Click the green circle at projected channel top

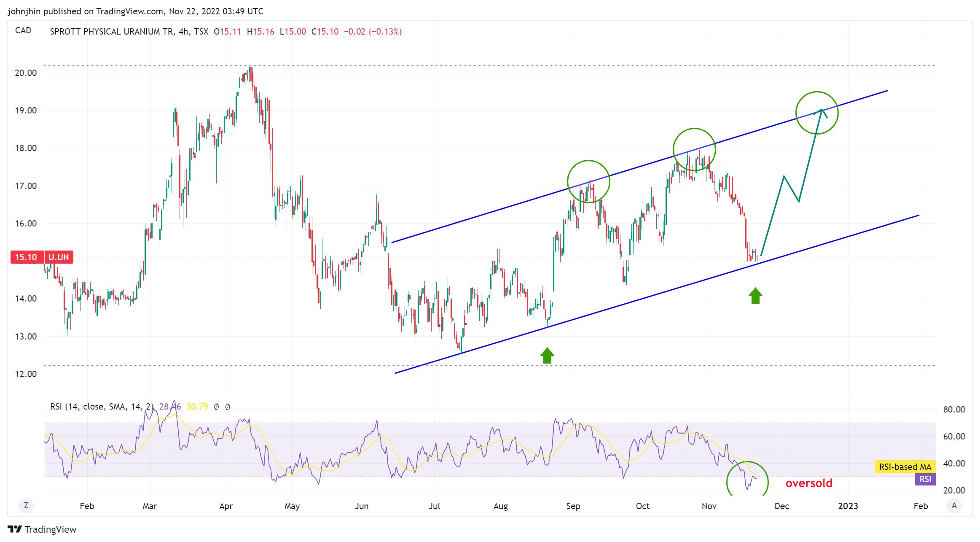817,113
